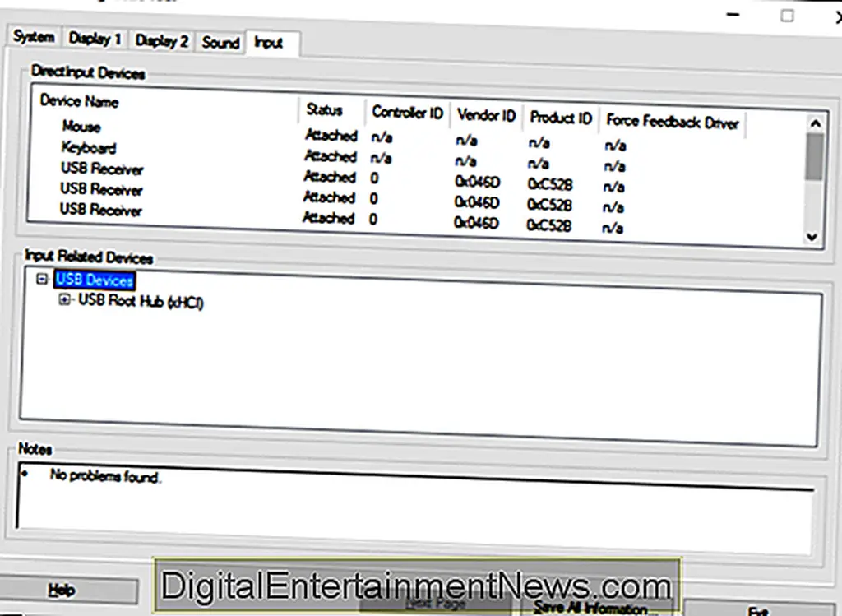Expand the USB Devices tree node

click(42, 280)
